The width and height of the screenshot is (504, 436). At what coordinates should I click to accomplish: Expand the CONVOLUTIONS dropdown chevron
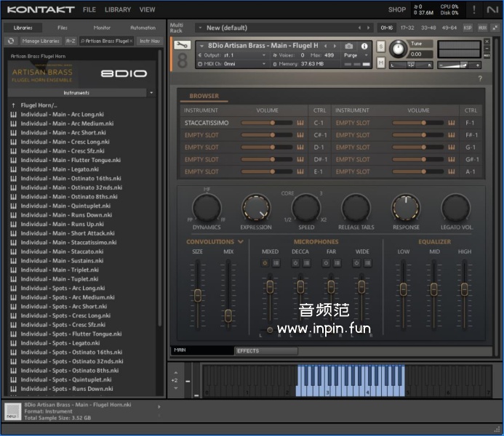241,242
